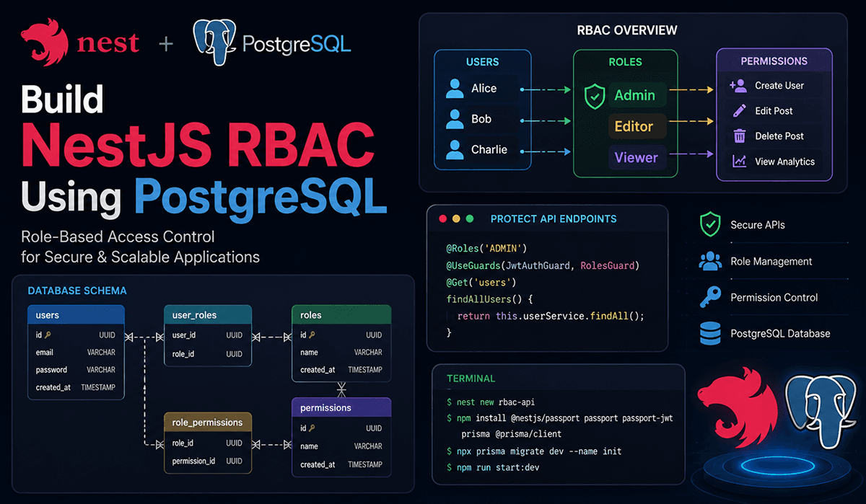Click the Permission Control feature label
Screen dimensions: 866x504
[774, 297]
